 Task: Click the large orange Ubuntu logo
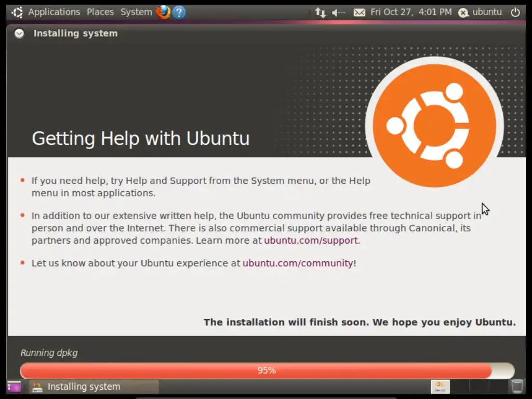[434, 126]
